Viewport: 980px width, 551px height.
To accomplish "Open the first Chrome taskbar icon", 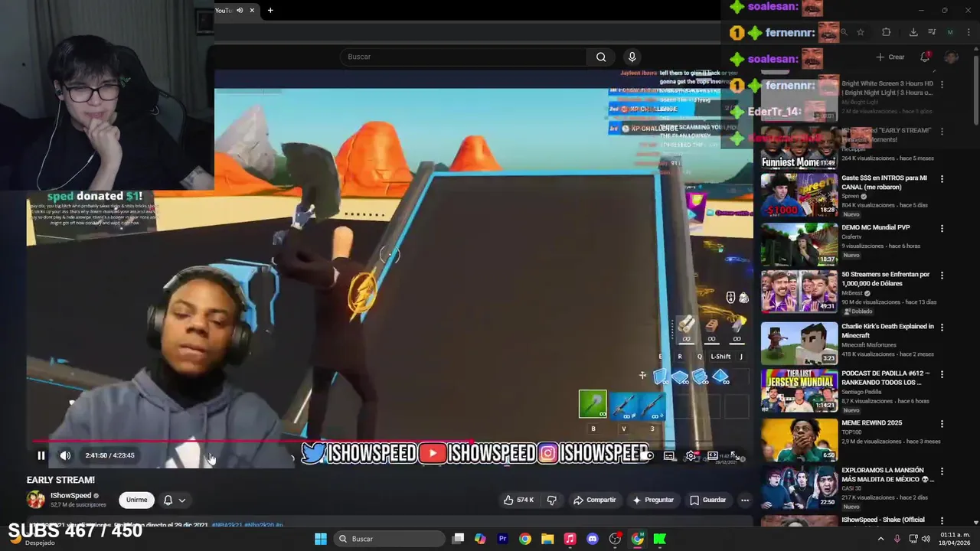I will click(x=525, y=539).
